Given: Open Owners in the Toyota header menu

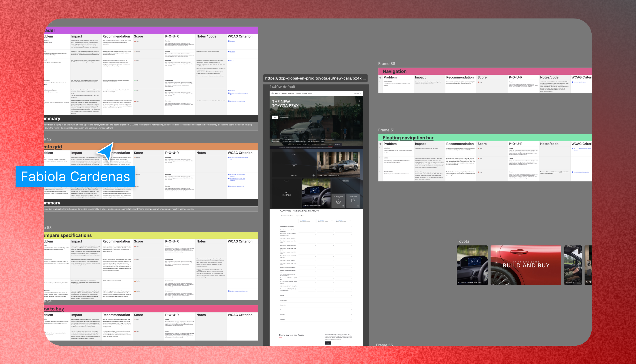Looking at the screenshot, I should click(x=310, y=93).
